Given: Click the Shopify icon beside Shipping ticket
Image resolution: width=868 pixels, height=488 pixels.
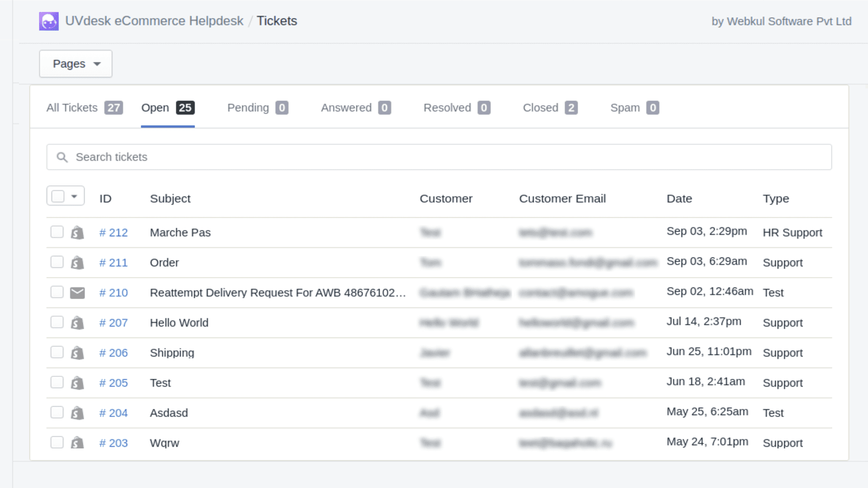Looking at the screenshot, I should click(x=77, y=352).
